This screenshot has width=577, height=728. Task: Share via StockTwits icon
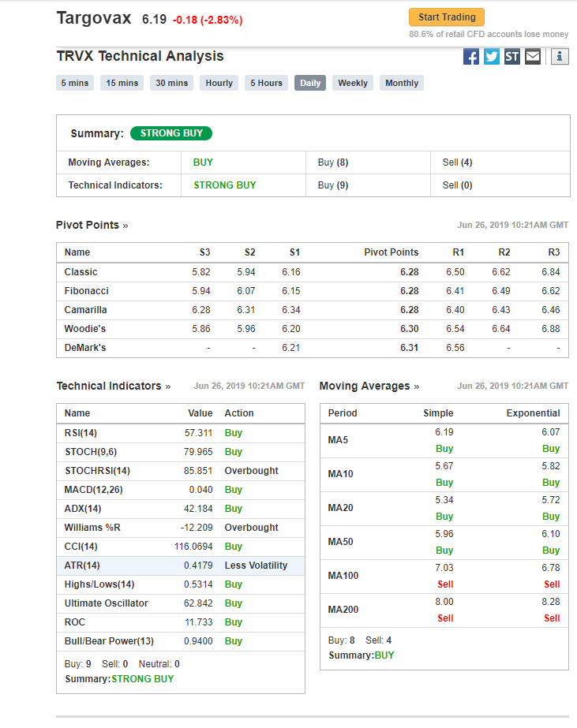512,57
